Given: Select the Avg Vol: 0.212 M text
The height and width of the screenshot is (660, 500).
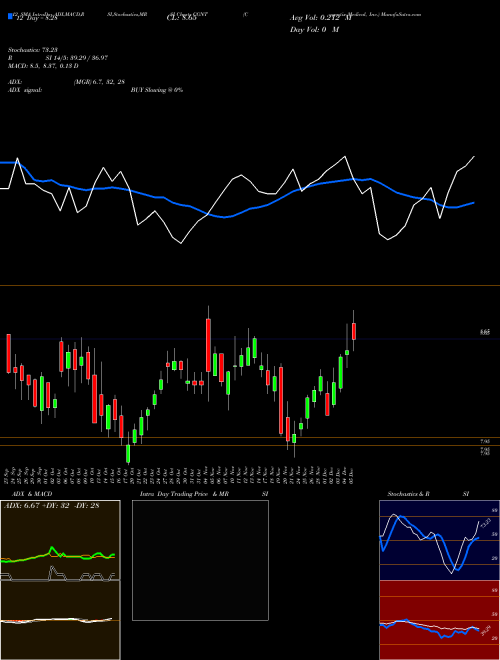Looking at the screenshot, I should click(x=320, y=18).
